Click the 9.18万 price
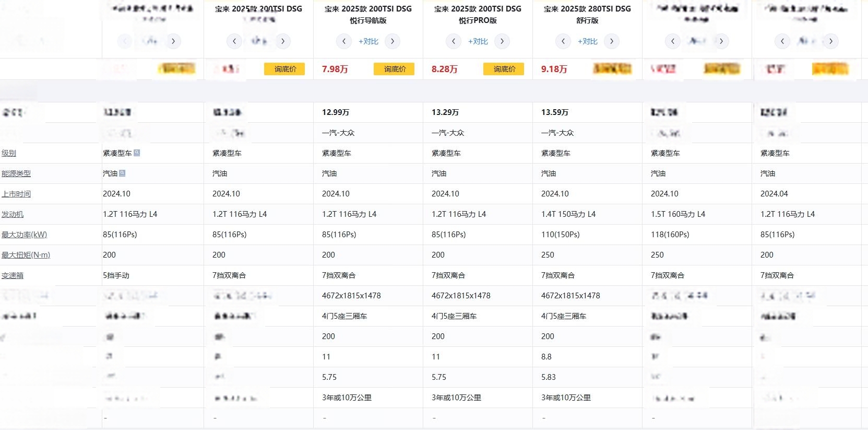 pos(554,69)
